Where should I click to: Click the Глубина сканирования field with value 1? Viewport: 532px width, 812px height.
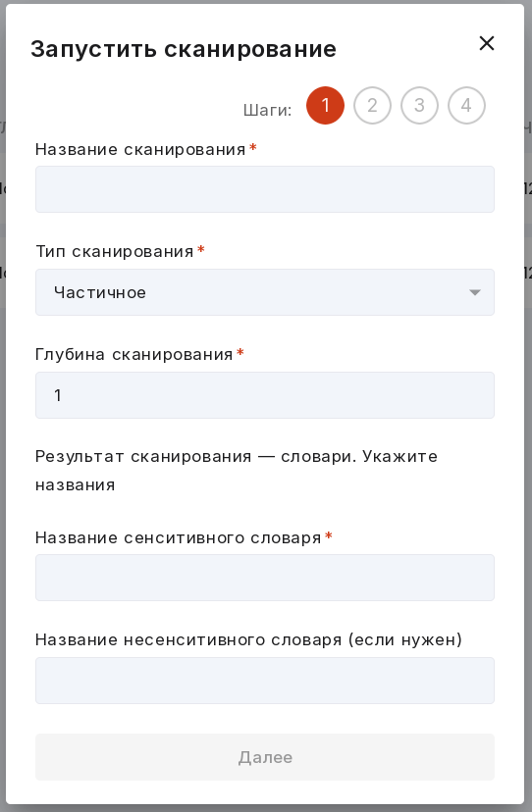265,395
